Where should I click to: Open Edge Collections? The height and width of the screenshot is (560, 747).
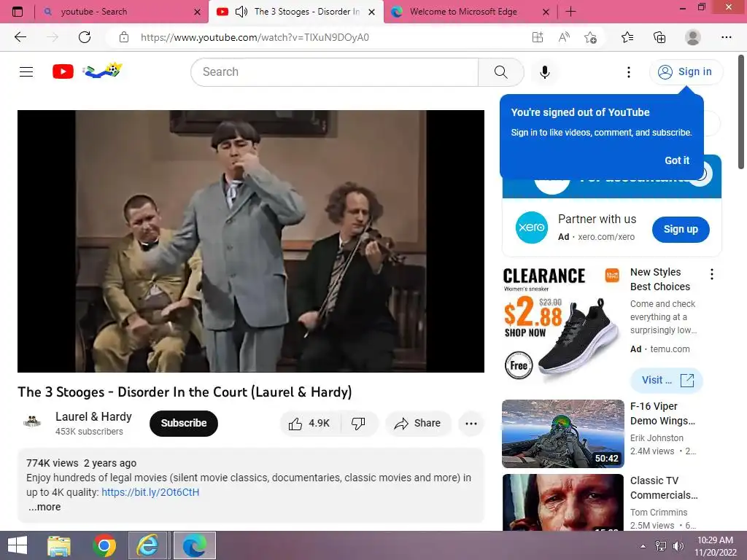pyautogui.click(x=659, y=37)
